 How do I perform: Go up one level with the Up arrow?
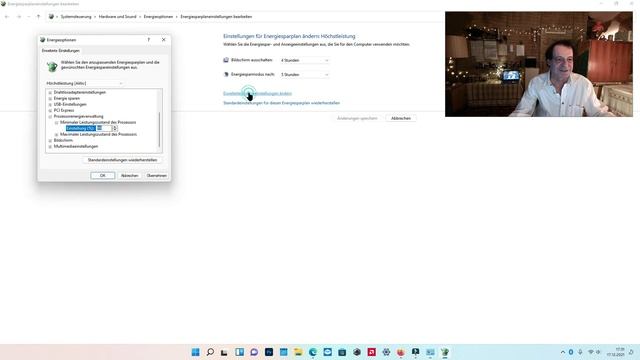point(38,17)
